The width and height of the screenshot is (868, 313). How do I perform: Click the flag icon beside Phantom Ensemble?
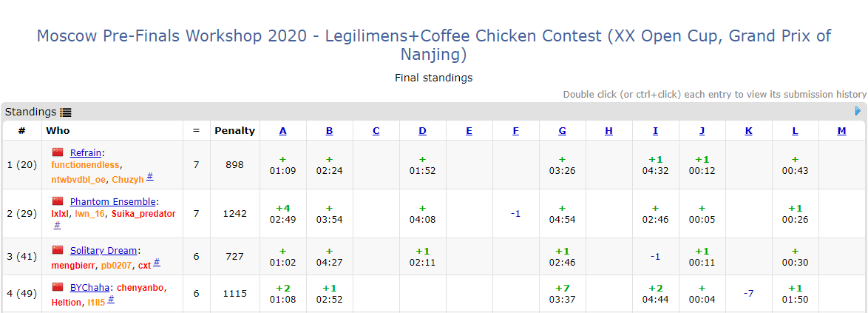58,201
